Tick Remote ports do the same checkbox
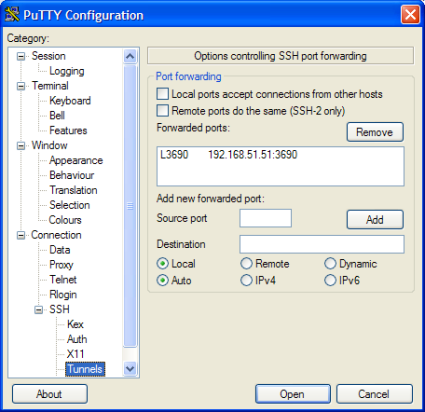This screenshot has height=412, width=425. point(163,110)
